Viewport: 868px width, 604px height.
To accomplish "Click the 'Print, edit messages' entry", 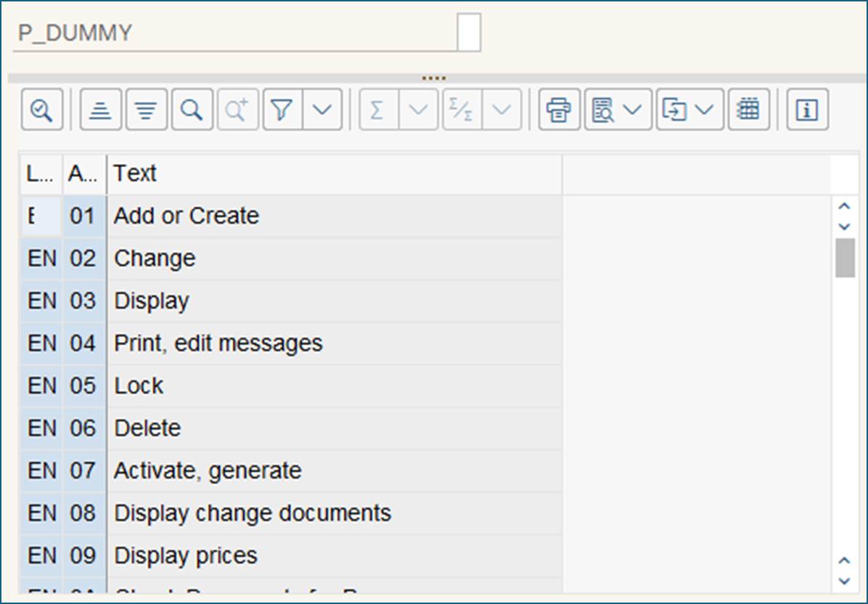I will tap(218, 343).
